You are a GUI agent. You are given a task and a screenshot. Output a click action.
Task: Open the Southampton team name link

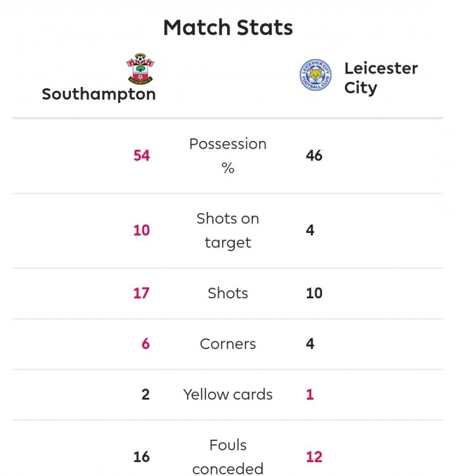point(99,95)
